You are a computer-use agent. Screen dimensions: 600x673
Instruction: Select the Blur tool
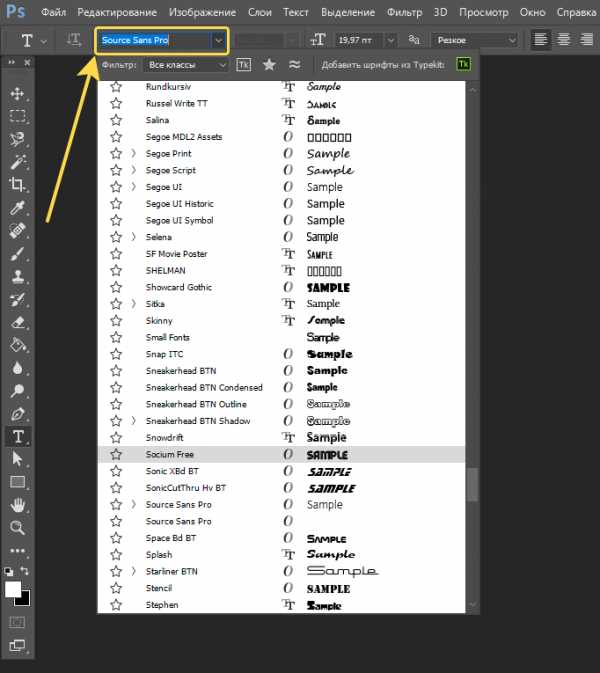tap(17, 368)
